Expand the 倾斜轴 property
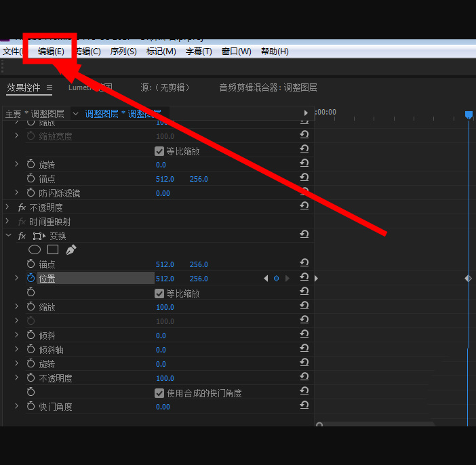 pyautogui.click(x=17, y=349)
